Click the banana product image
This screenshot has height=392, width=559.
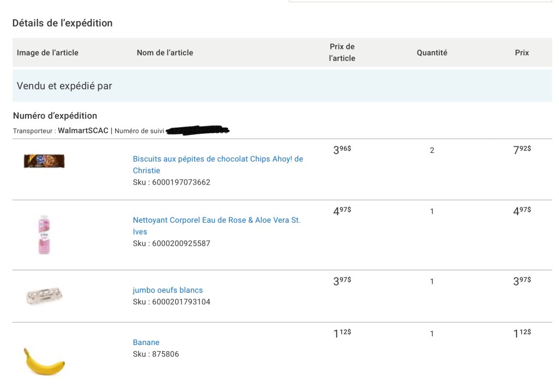click(44, 361)
